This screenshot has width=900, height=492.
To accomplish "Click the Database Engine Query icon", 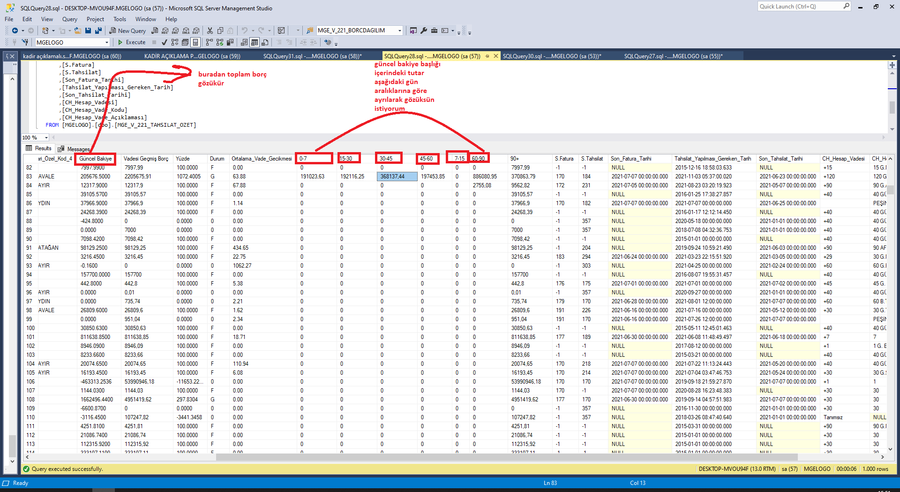I will 155,30.
